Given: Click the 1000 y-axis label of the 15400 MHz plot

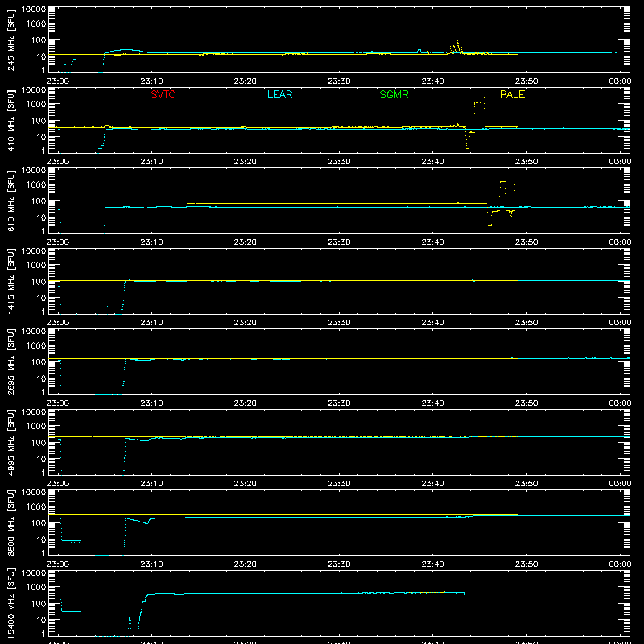Looking at the screenshot, I should pyautogui.click(x=36, y=588).
